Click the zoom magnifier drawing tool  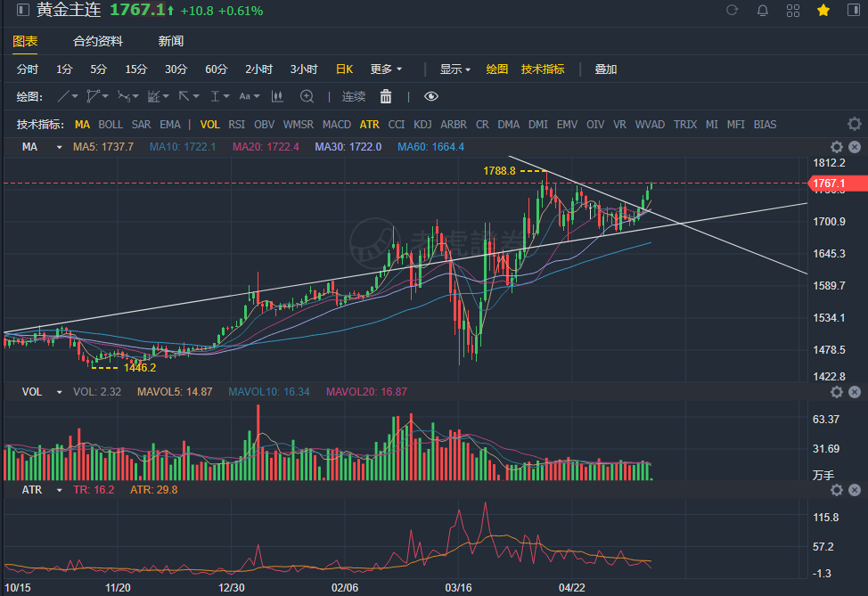pyautogui.click(x=307, y=96)
